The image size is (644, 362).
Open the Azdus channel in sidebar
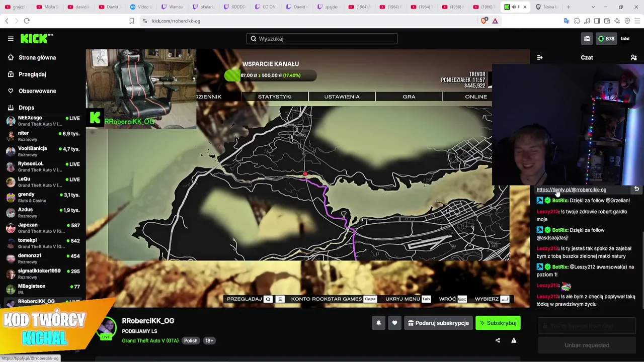point(43,213)
